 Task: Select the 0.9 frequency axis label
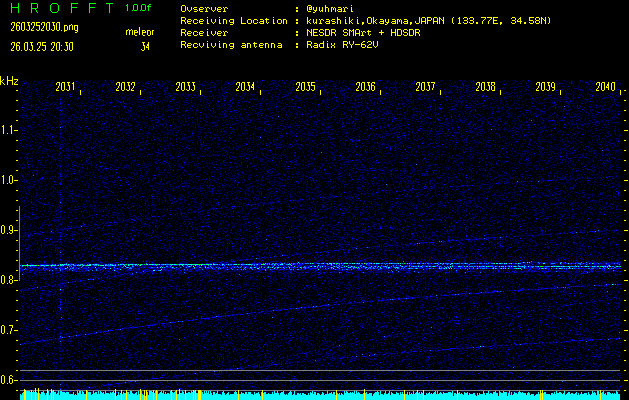[x=9, y=230]
